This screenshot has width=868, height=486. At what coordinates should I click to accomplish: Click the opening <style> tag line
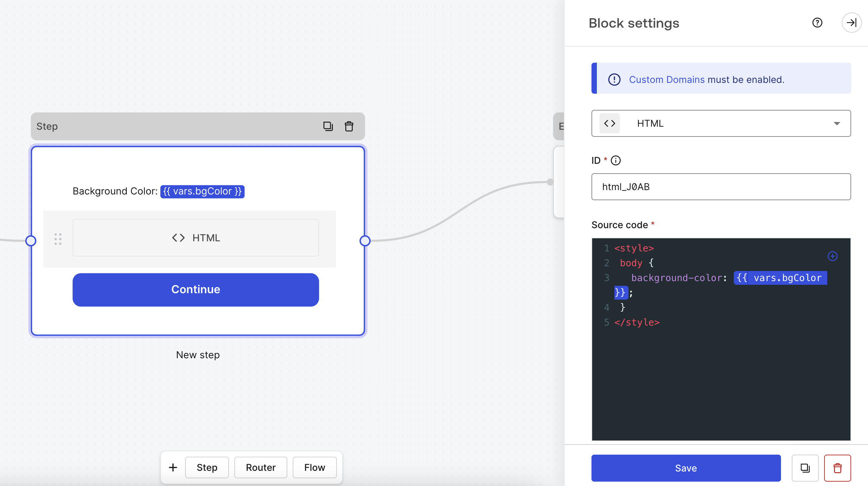pos(634,248)
